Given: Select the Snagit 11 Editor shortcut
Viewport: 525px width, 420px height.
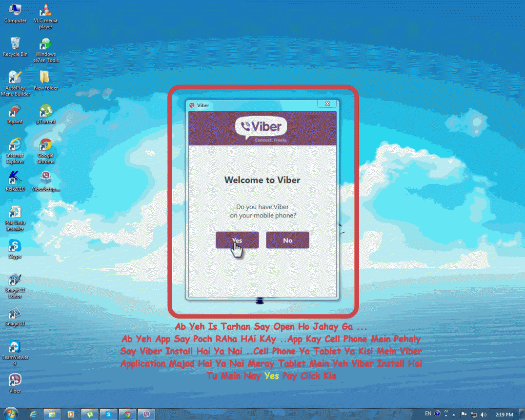Looking at the screenshot, I should 15,286.
